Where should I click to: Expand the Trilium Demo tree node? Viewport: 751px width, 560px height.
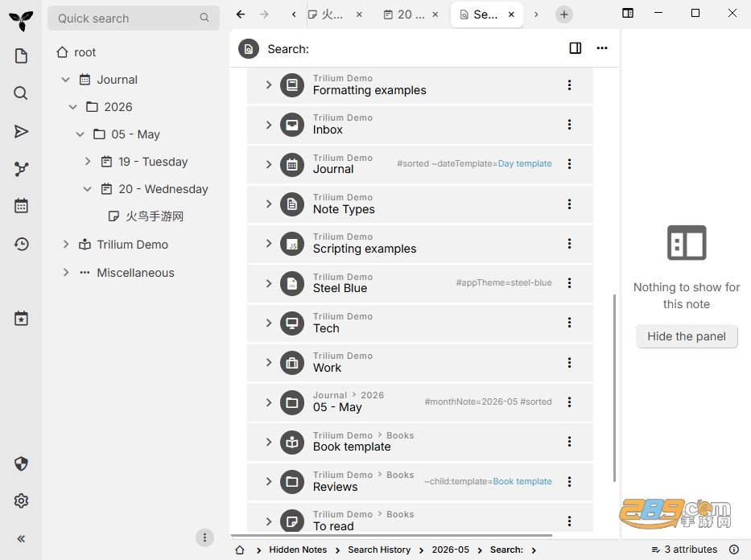(66, 245)
